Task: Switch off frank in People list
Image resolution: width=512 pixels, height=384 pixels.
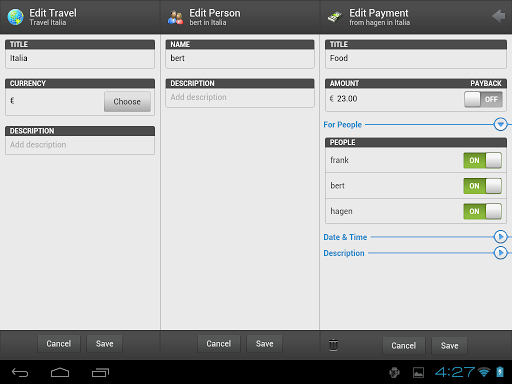Action: tap(482, 160)
